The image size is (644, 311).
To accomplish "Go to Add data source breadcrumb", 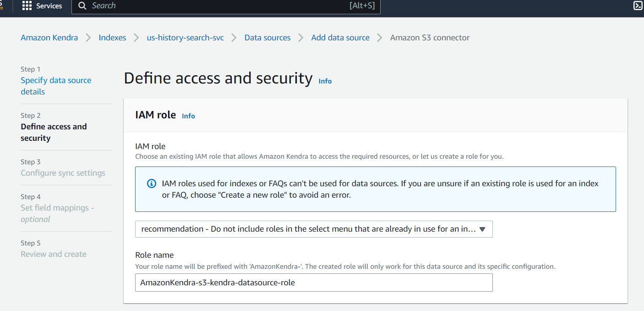I will [340, 38].
